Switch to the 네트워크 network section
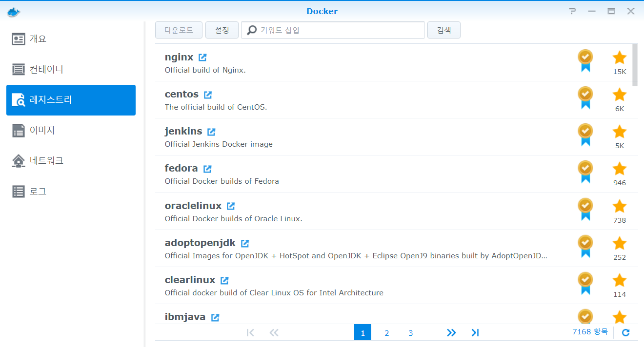Screen dimensions: 644x347 (x=71, y=160)
